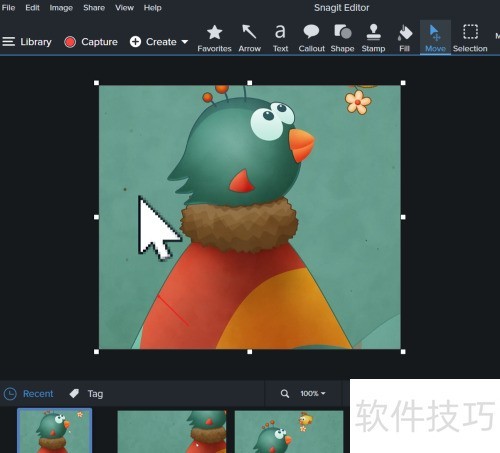This screenshot has width=500, height=453.
Task: Click the middle-right canvas resize handle
Action: [x=403, y=217]
